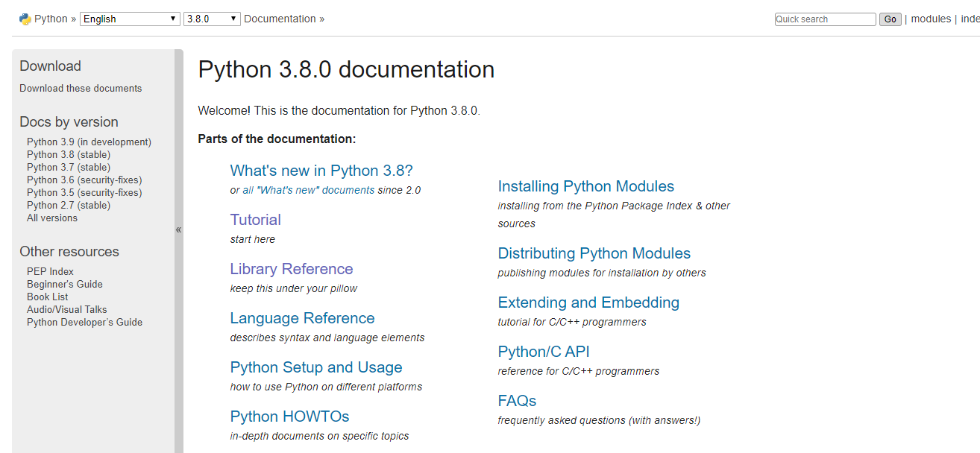The height and width of the screenshot is (453, 980).
Task: Click 'frequently asked questions' description text
Action: (599, 420)
